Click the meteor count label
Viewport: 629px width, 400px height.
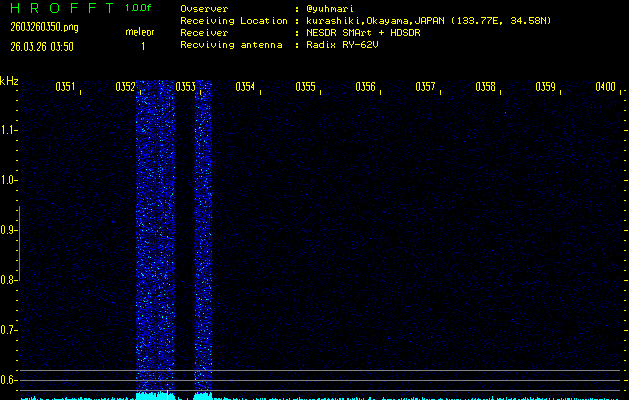[140, 32]
